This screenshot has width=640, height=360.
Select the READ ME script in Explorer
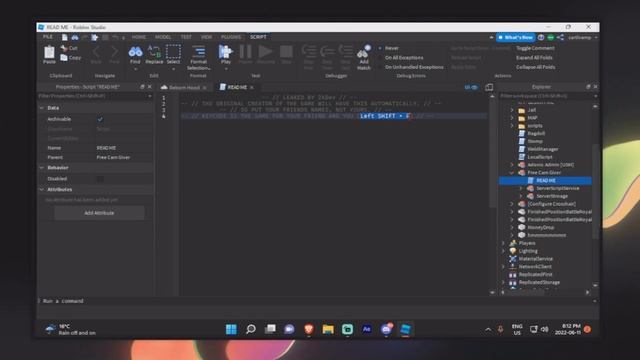(545, 180)
